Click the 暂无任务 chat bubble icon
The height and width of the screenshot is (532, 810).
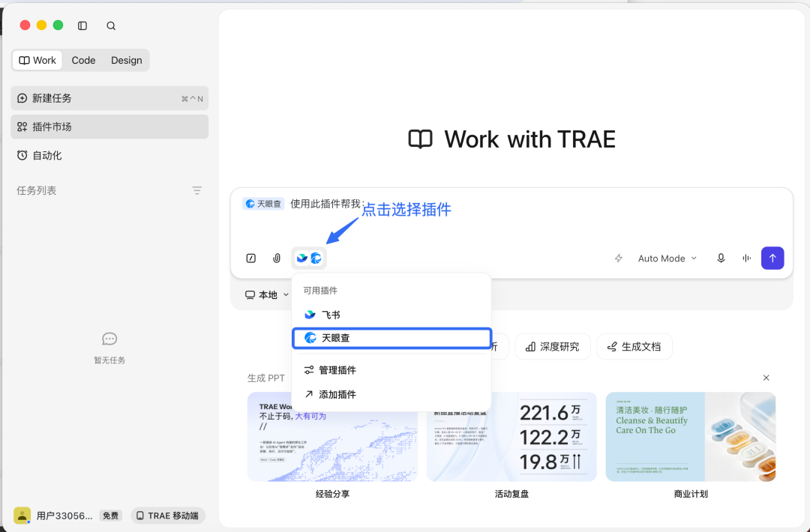tap(109, 339)
